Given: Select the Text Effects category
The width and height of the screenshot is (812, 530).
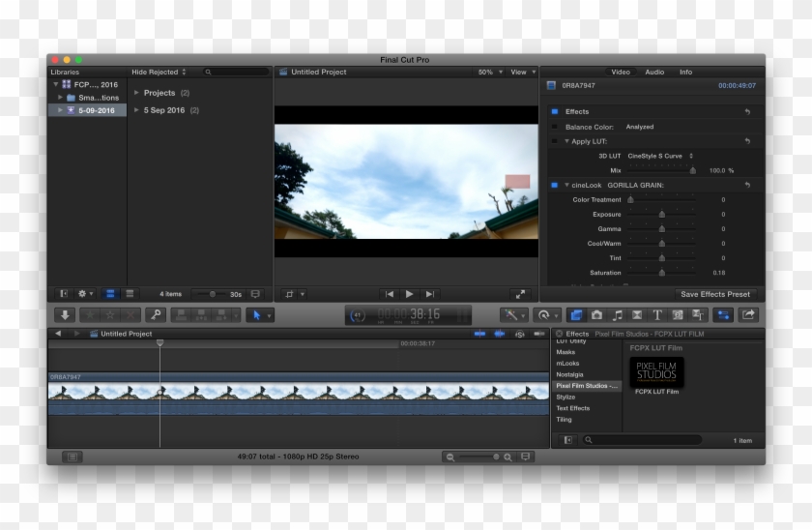Looking at the screenshot, I should pyautogui.click(x=572, y=408).
